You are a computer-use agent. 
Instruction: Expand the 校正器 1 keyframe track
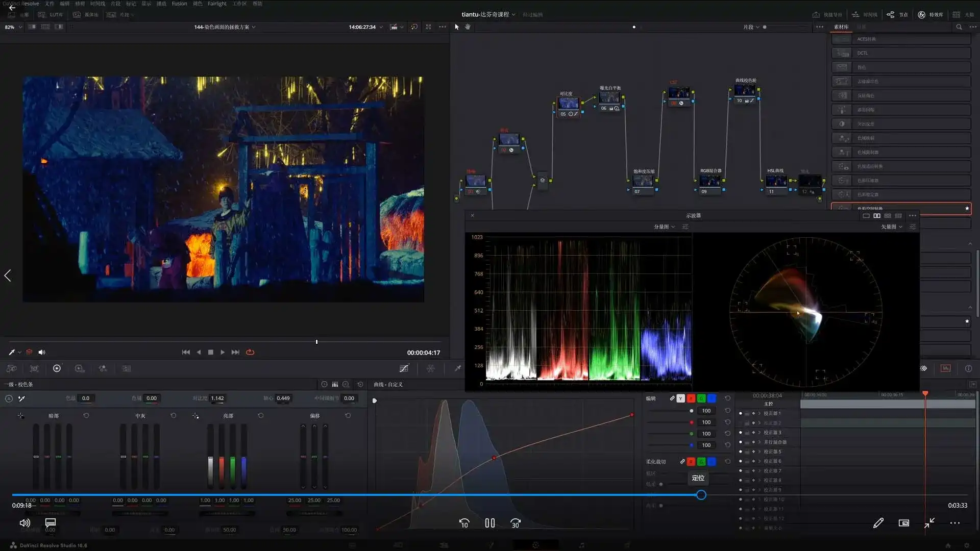(x=759, y=414)
